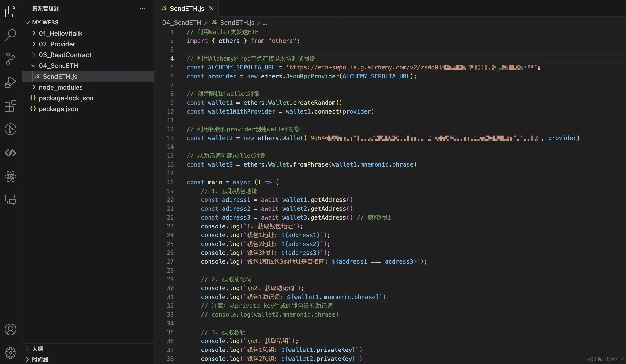
Task: Click the 'address3' declaration on line 22
Action: click(236, 217)
